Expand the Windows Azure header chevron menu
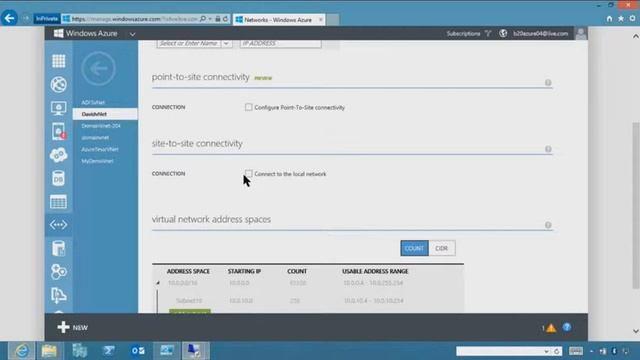The width and height of the screenshot is (640, 360). 132,34
